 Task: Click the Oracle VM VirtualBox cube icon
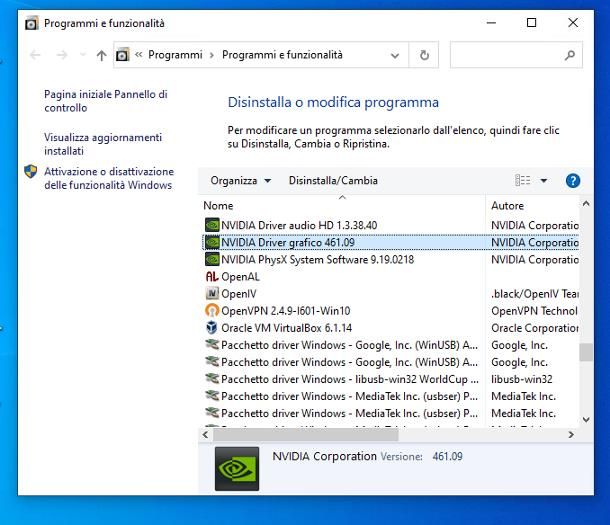click(212, 328)
